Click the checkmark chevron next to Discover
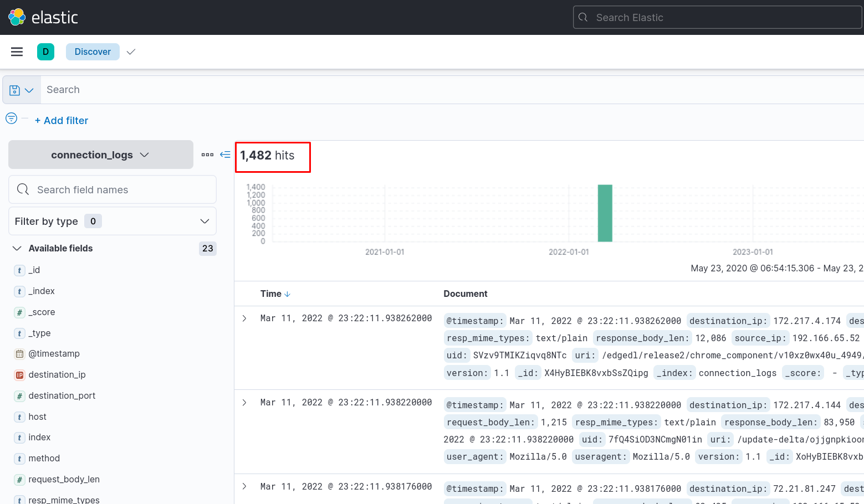864x504 pixels. 131,52
